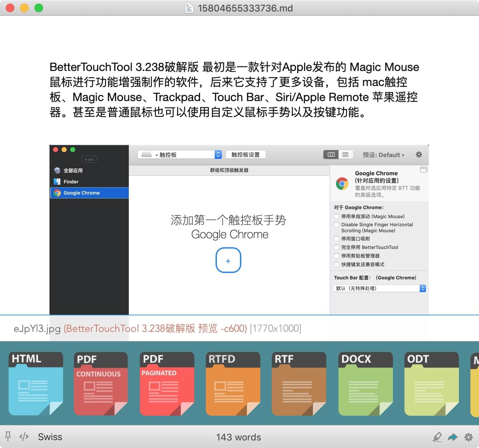Tick the 停用窗口吸附 checkbox
Viewport: 479px width, 448px height.
click(x=336, y=239)
